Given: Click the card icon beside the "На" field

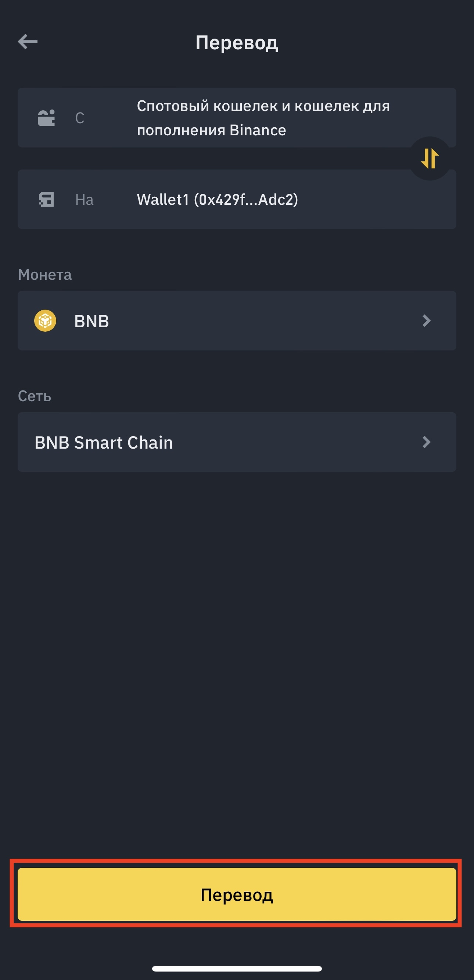Looking at the screenshot, I should coord(46,199).
